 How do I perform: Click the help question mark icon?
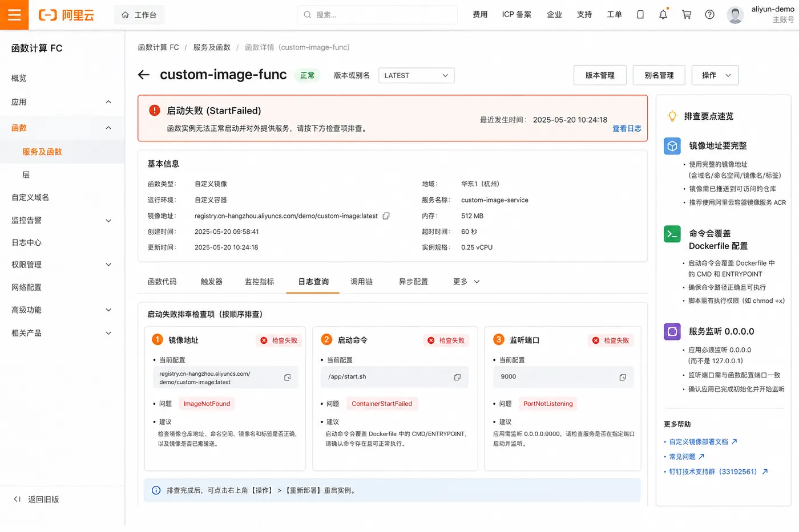click(709, 15)
